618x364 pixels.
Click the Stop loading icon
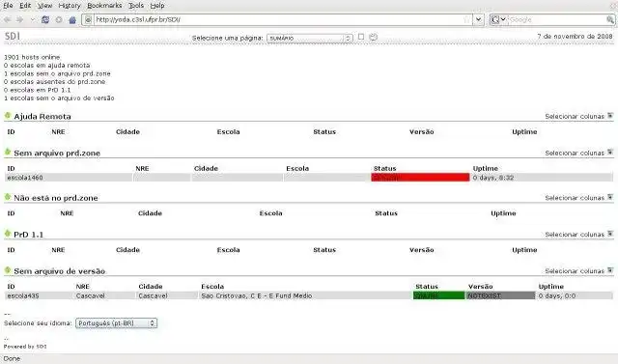coord(59,19)
